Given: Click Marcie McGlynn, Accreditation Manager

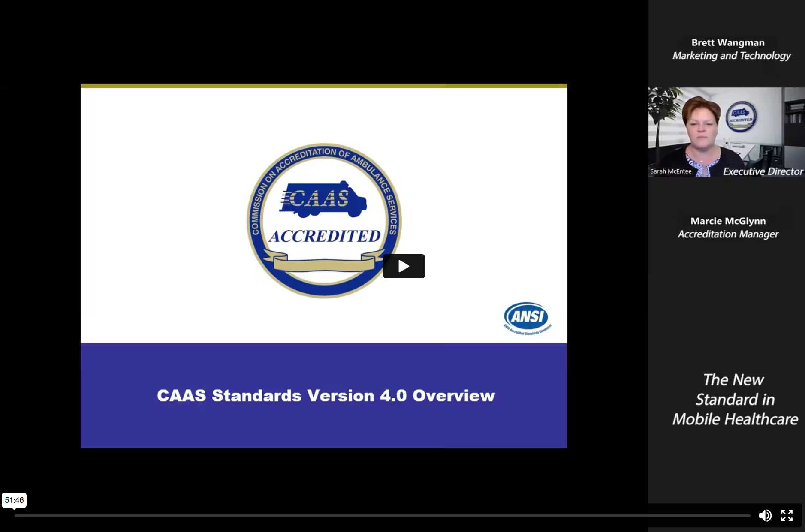Looking at the screenshot, I should click(x=727, y=227).
